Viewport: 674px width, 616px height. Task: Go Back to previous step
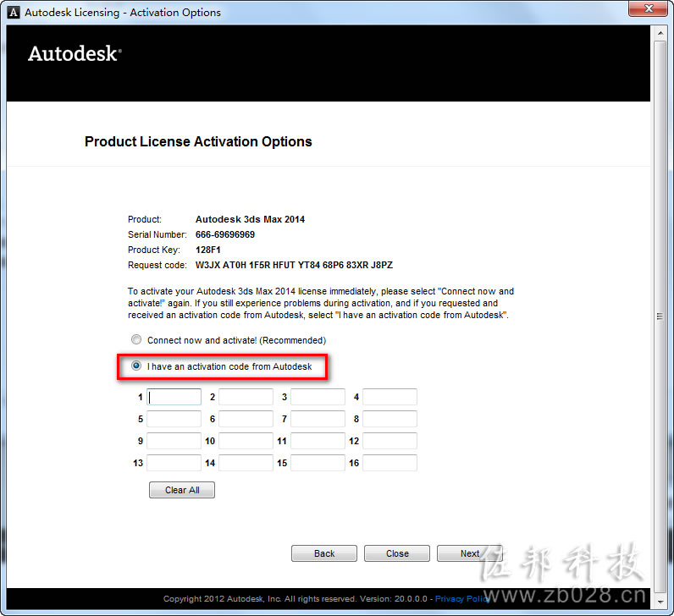coord(324,553)
